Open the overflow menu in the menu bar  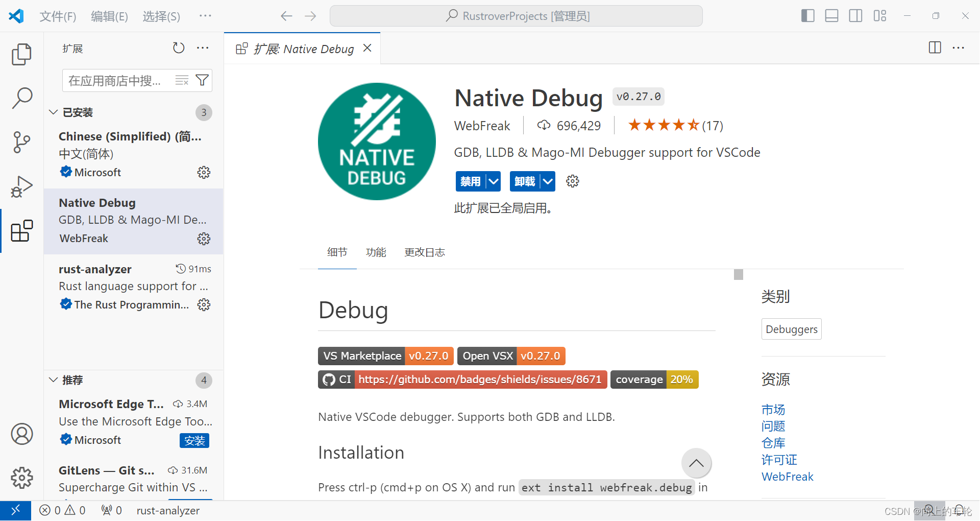click(x=205, y=16)
